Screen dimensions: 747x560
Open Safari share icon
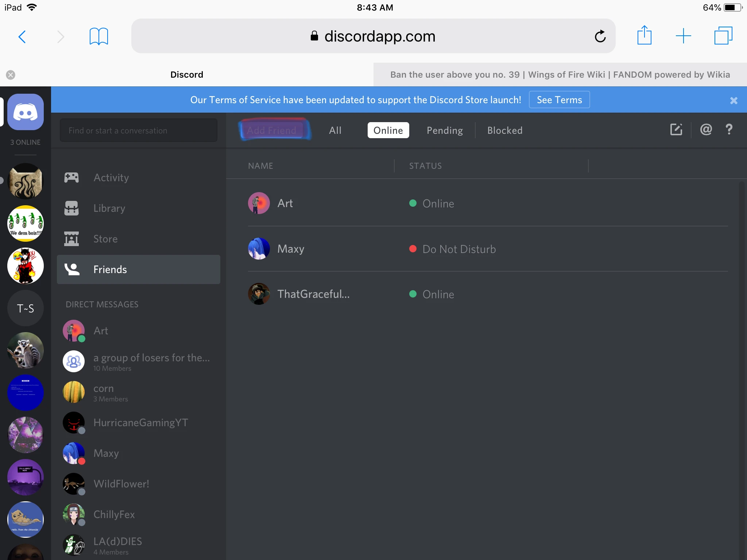644,35
